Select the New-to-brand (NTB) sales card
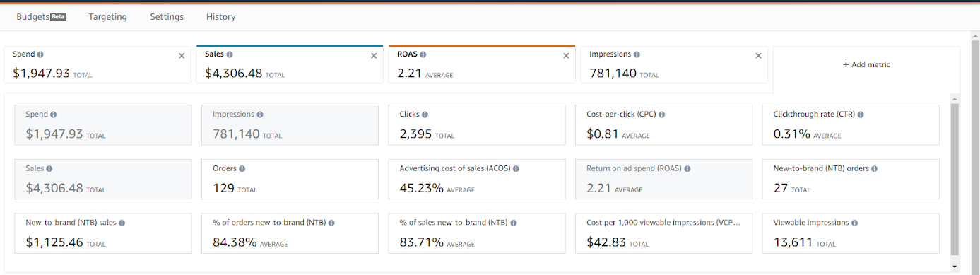Screen dimensions: 980x275 coord(103,233)
